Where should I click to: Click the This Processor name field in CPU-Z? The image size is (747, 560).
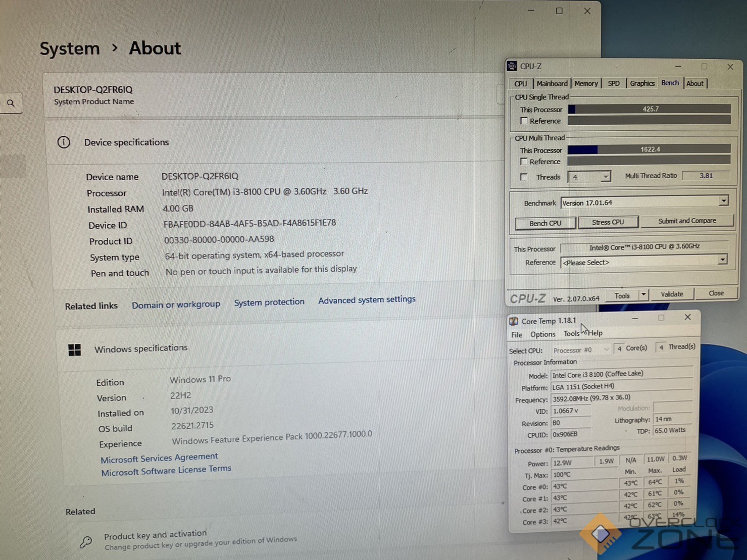(644, 246)
